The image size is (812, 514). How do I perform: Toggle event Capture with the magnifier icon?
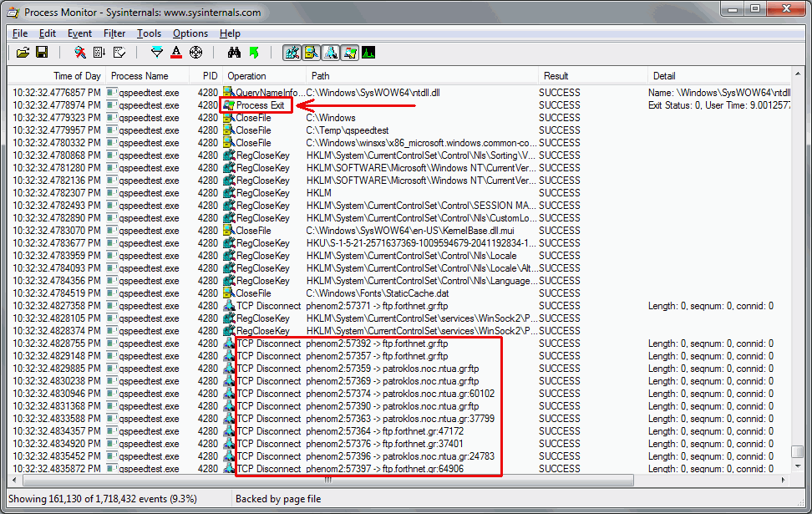point(79,53)
